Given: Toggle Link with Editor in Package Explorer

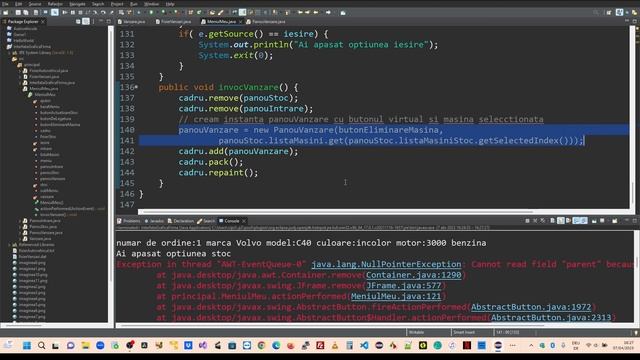Looking at the screenshot, I should (86, 21).
